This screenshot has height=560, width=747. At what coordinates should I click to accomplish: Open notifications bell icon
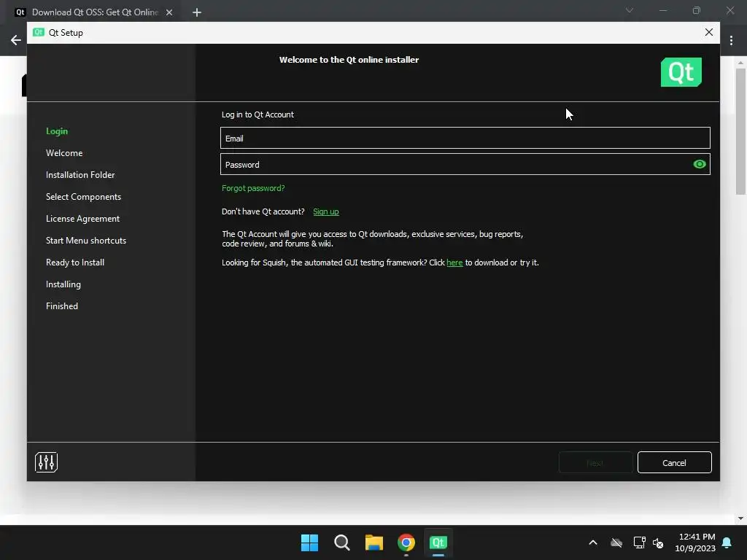click(727, 542)
